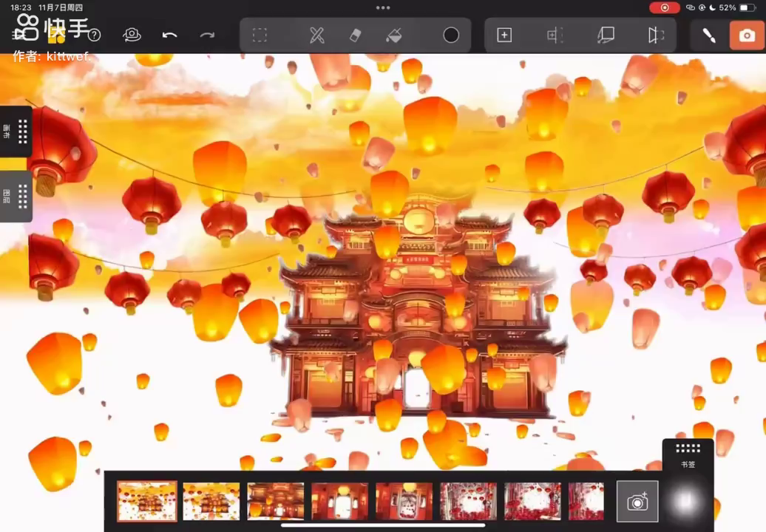Toggle the symmetry mirror tool
This screenshot has height=532, width=766.
coord(656,35)
